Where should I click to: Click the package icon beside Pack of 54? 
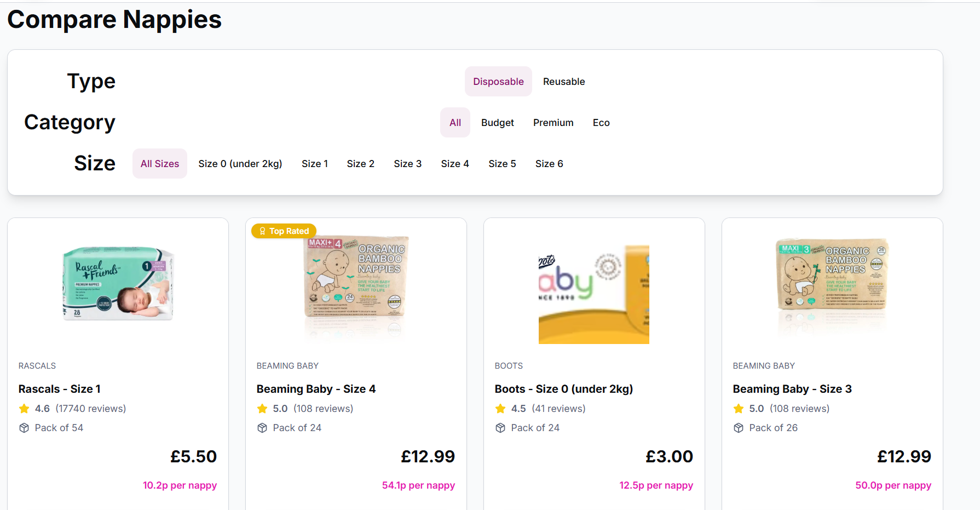(x=24, y=428)
